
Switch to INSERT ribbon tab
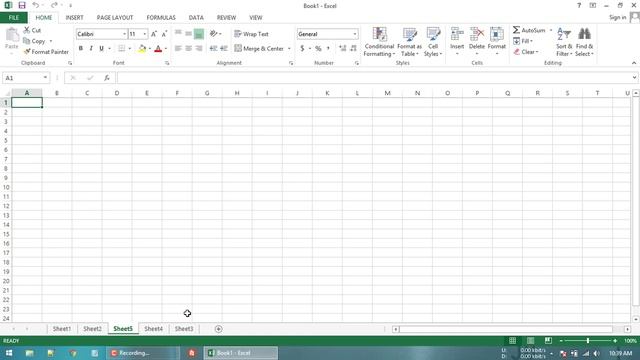[74, 18]
